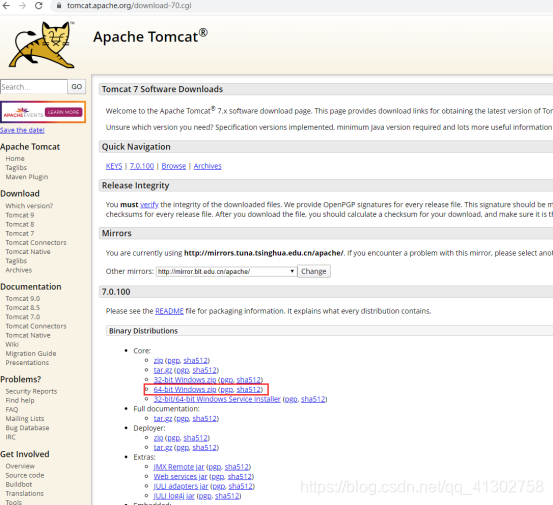Jump to 7.0.100 quick navigation link
Screen dimensions: 553x505
pyautogui.click(x=142, y=166)
